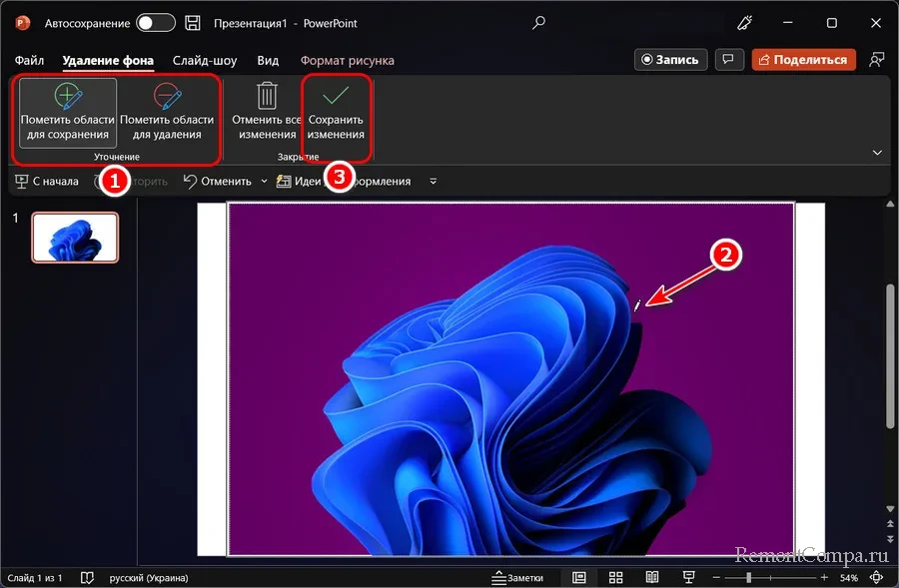Click Отменить все изменения trash icon

point(267,113)
